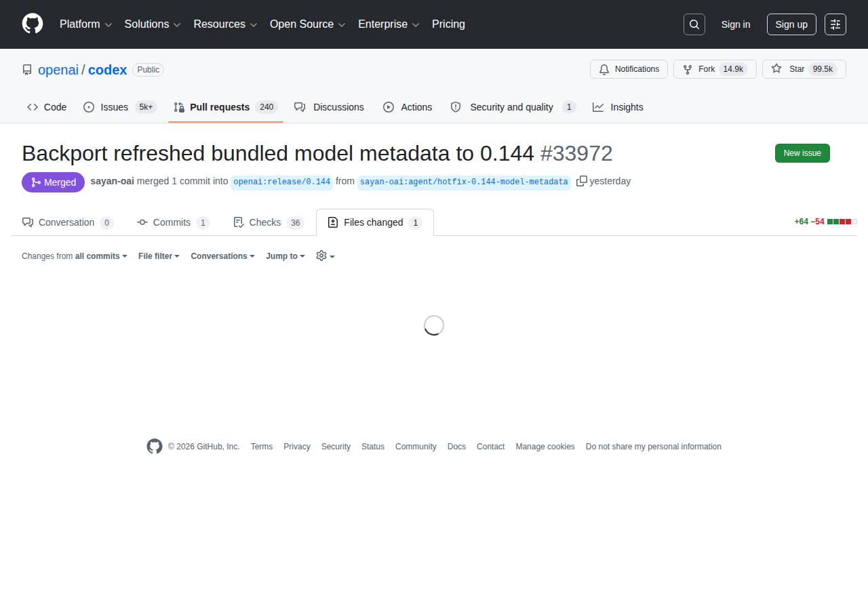The width and height of the screenshot is (868, 610).
Task: Open the search magnifier button
Action: point(694,24)
